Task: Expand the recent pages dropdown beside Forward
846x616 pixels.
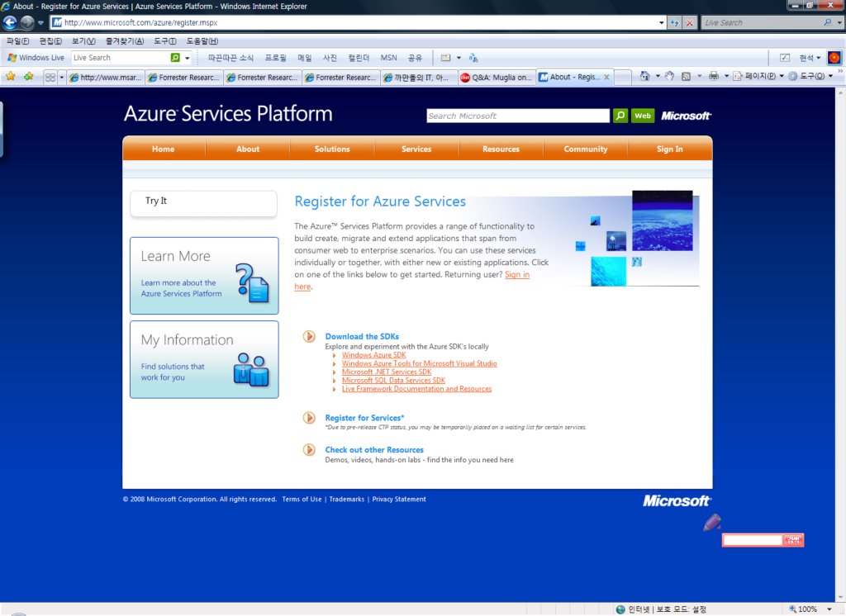Action: click(x=40, y=22)
